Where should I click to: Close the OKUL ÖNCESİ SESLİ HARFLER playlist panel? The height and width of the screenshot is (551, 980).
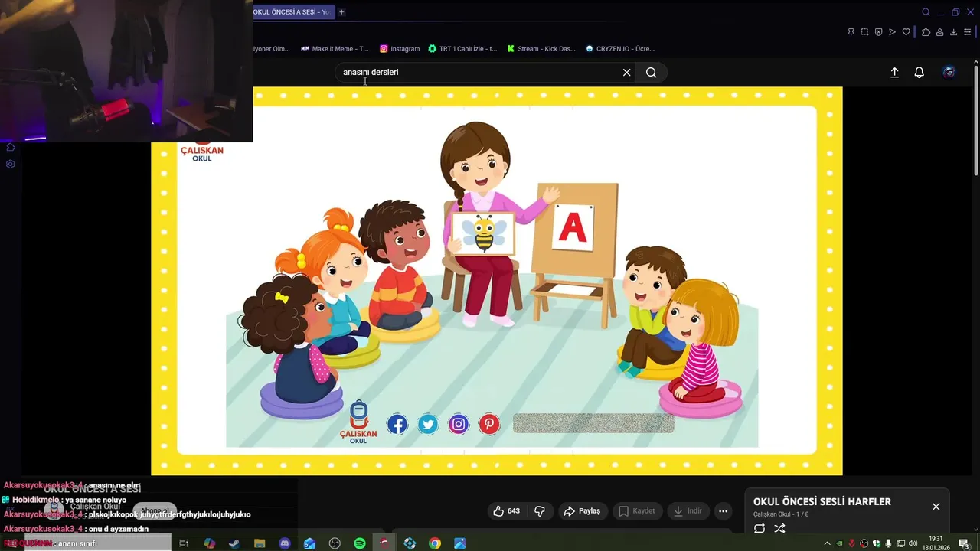[x=936, y=507]
